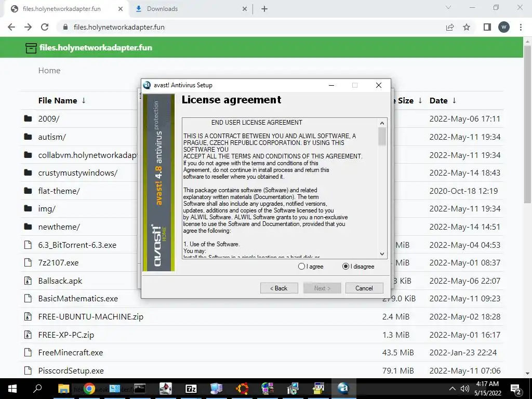Open Ubuntu logo taskbar icon

coord(242,389)
